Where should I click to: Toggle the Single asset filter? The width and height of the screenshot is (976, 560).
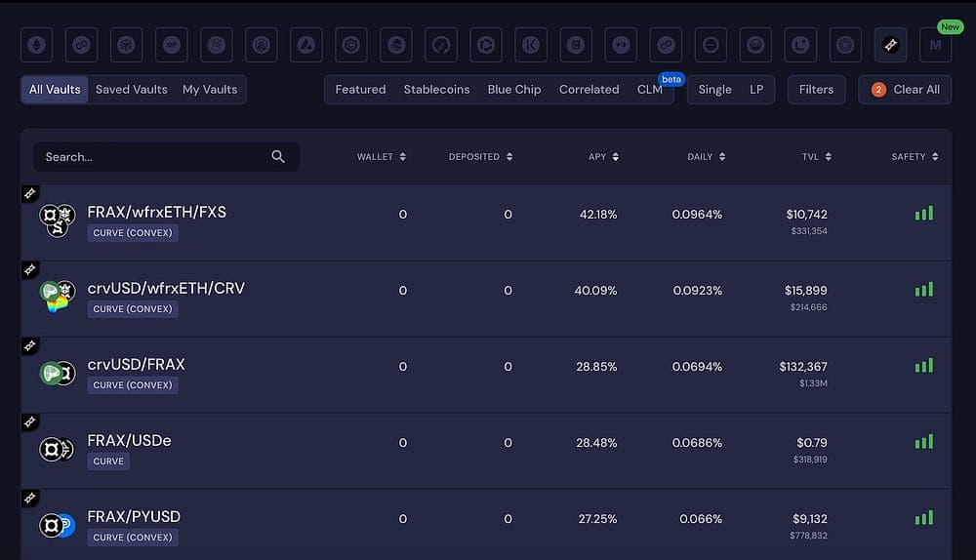point(714,90)
